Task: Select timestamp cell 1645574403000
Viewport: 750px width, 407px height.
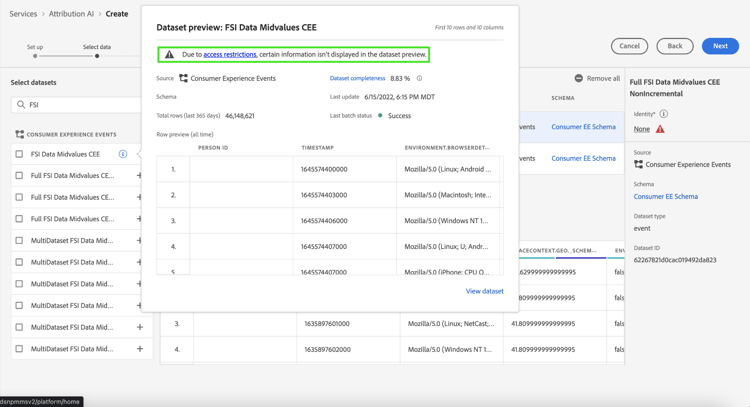Action: click(x=324, y=195)
